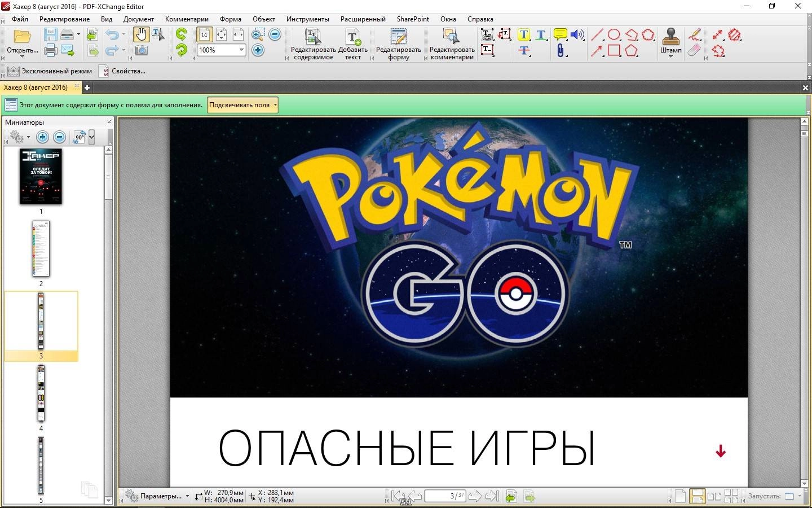
Task: Toggle Exclusive mode (Эксклюзивный режим)
Action: click(49, 71)
